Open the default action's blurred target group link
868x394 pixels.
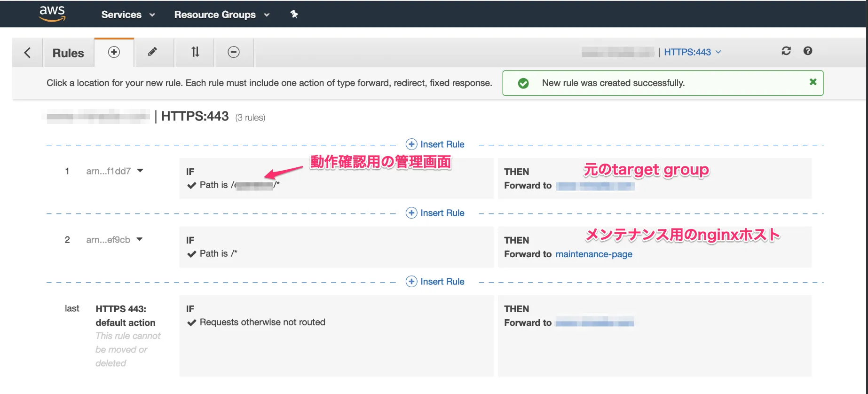(x=594, y=323)
